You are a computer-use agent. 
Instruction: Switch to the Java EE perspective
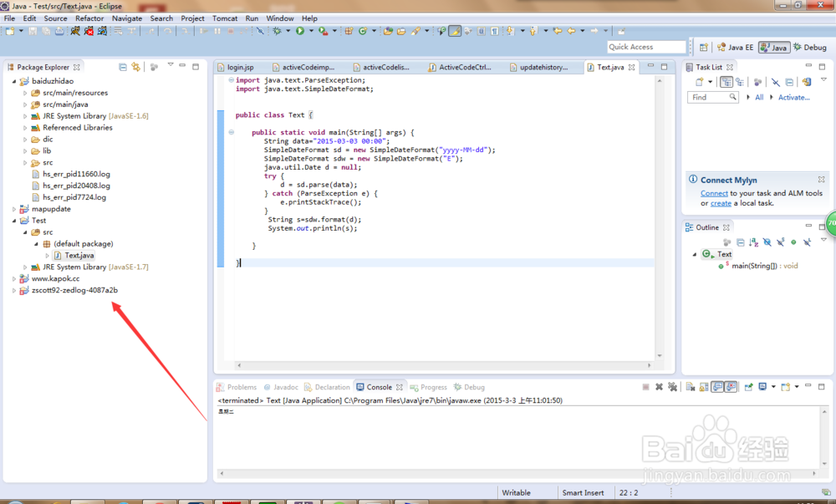click(735, 47)
